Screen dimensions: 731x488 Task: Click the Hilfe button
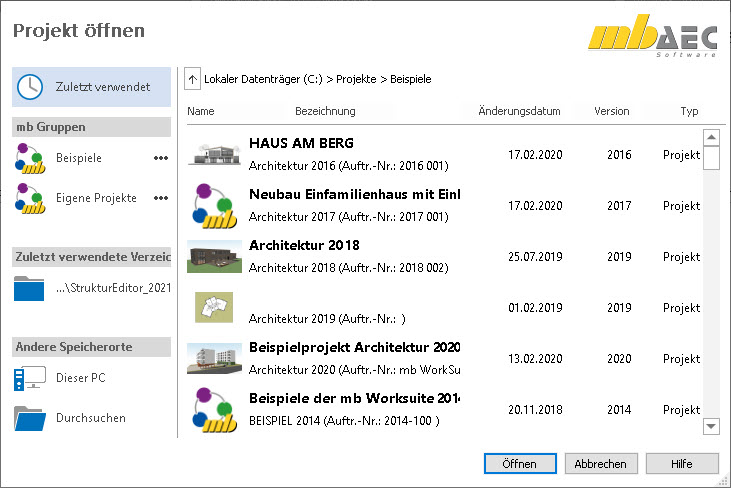pos(682,464)
